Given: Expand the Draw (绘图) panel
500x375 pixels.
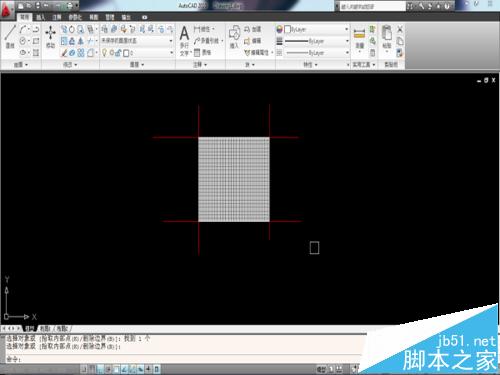Looking at the screenshot, I should click(21, 64).
